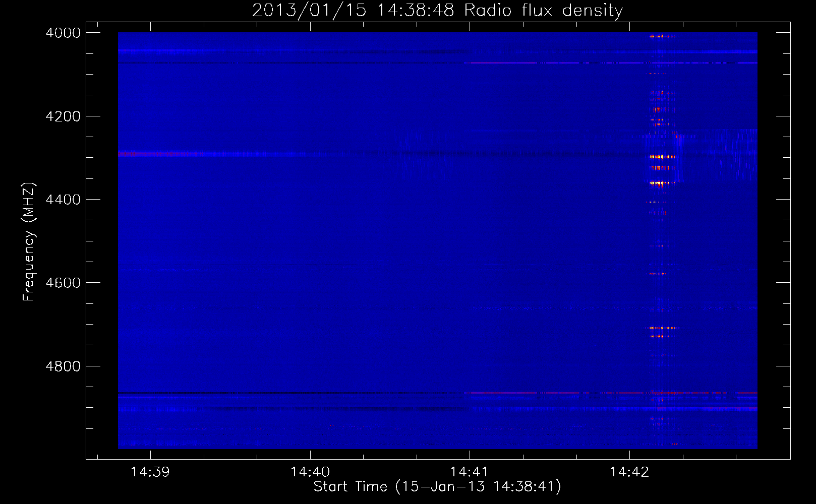Click the '14:40' time tick label
This screenshot has height=504, width=816.
pyautogui.click(x=310, y=472)
